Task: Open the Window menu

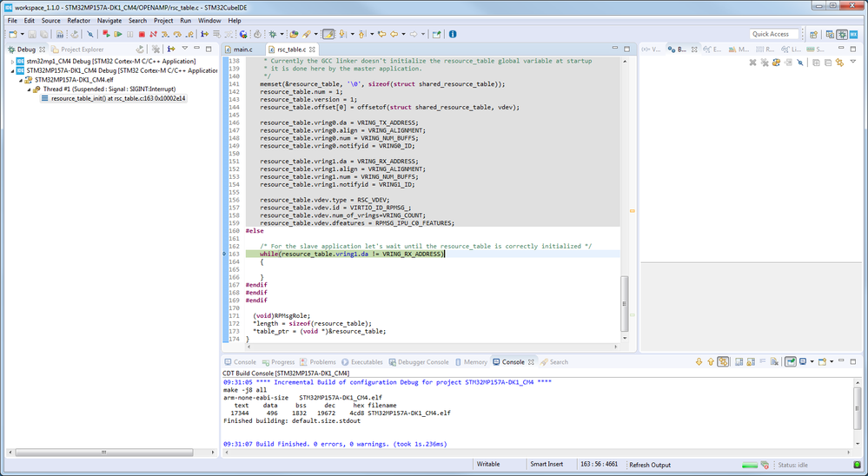Action: coord(209,21)
